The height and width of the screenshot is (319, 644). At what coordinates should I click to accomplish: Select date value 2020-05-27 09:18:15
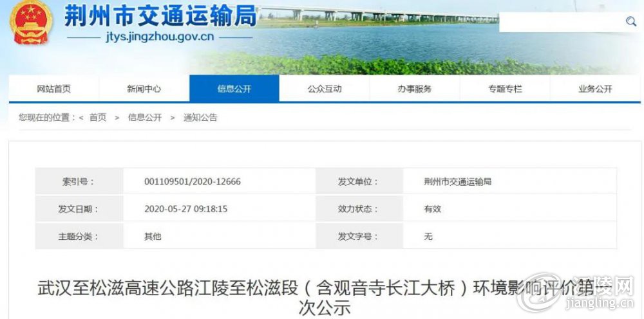[185, 209]
